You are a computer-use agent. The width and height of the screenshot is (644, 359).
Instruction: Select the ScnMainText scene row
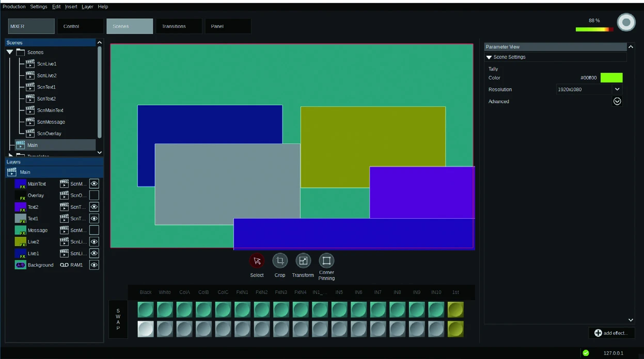click(x=50, y=110)
